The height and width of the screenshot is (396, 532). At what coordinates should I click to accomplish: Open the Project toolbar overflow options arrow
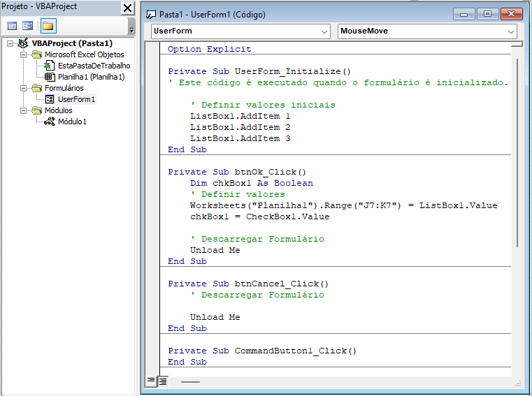coord(131,30)
